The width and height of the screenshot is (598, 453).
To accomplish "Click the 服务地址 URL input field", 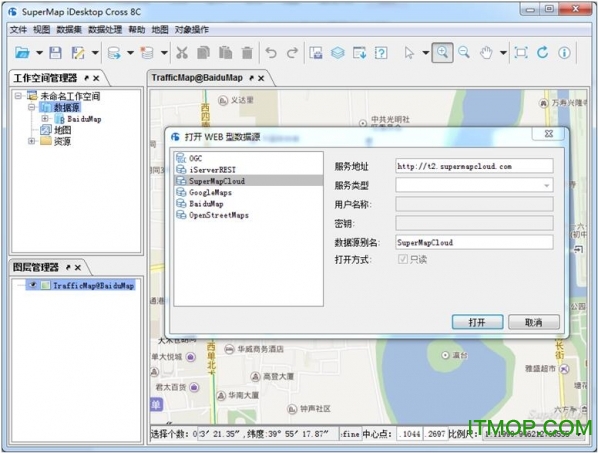I will [474, 166].
